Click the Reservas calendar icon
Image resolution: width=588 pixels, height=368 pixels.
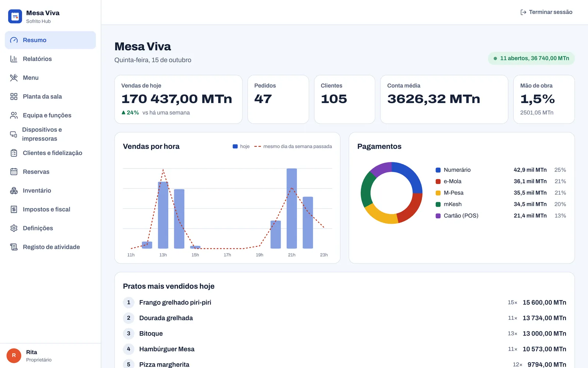tap(14, 172)
